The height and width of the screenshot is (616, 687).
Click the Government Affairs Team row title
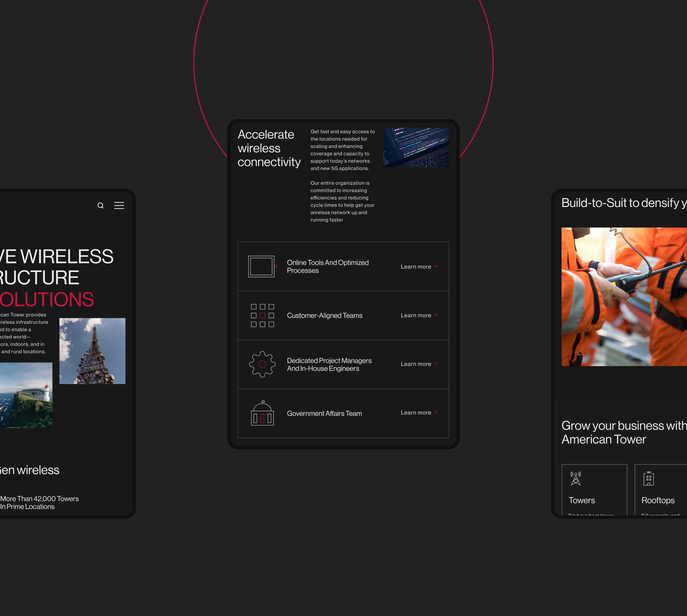324,414
